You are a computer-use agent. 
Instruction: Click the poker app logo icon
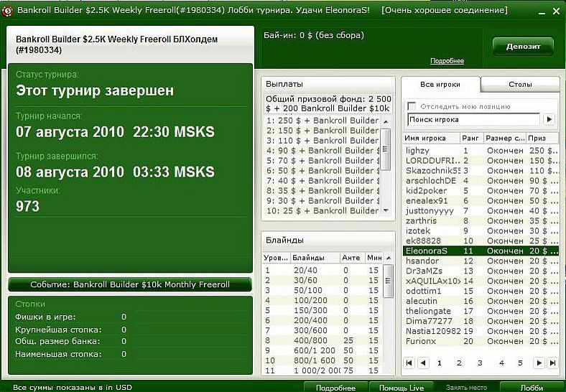pyautogui.click(x=7, y=11)
